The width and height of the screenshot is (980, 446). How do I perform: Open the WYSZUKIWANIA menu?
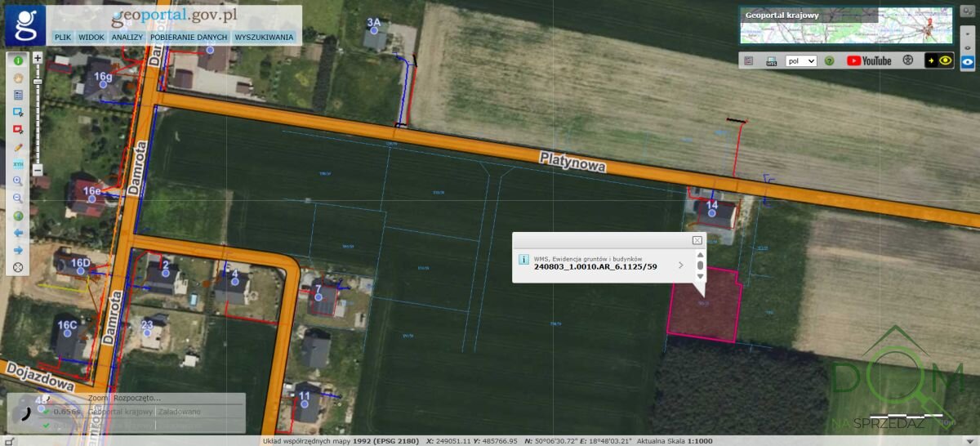(x=264, y=38)
